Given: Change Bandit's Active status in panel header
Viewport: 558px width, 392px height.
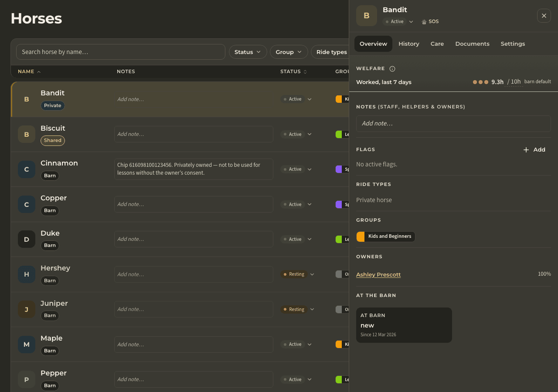Looking at the screenshot, I should pyautogui.click(x=398, y=22).
